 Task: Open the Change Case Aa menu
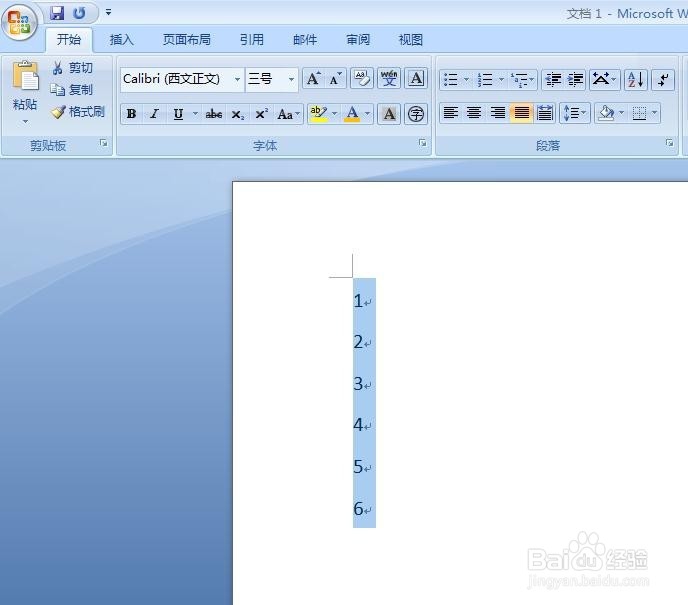[x=289, y=114]
